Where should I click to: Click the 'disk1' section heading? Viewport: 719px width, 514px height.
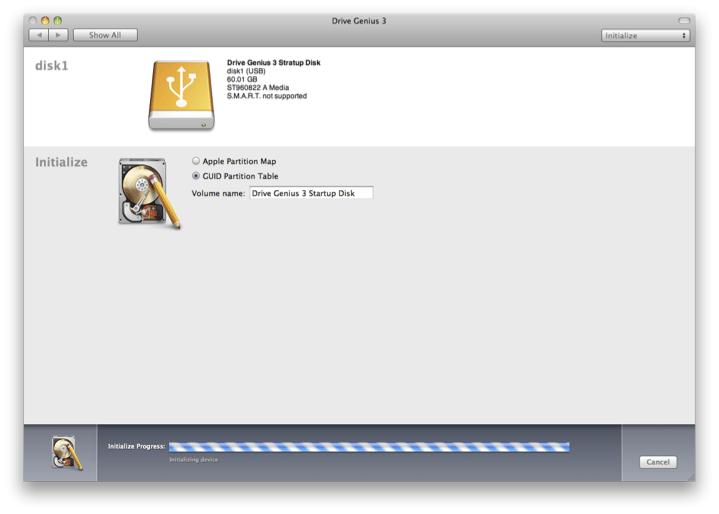51,66
